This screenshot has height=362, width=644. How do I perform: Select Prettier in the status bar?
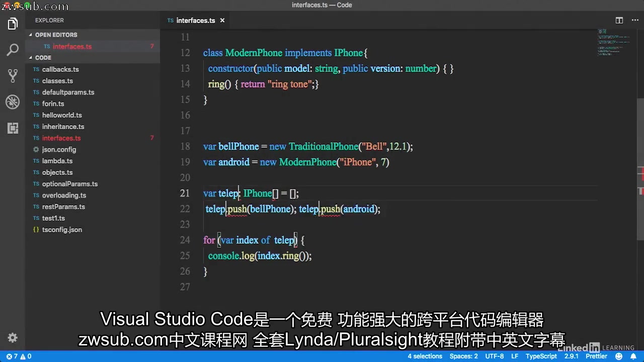pos(597,356)
